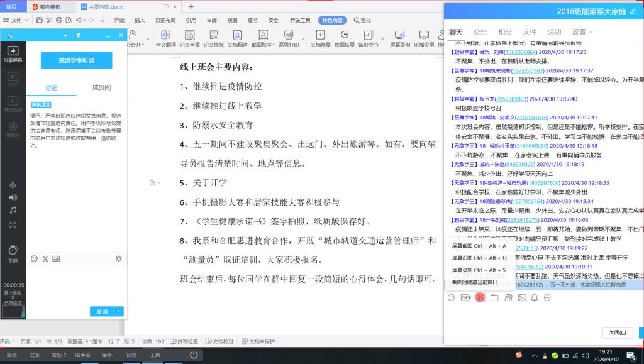Click the 论文排版 tool
This screenshot has height=364, width=644.
click(214, 38)
